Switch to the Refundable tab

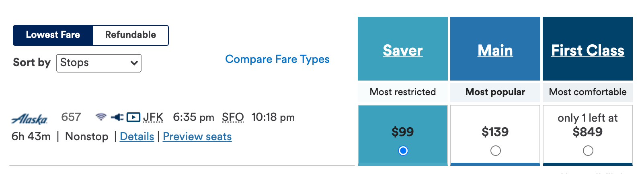131,35
